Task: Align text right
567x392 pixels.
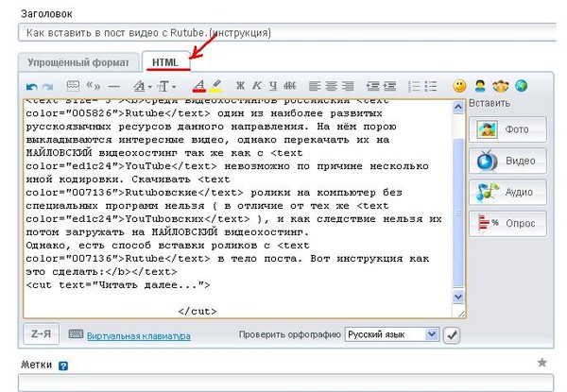Action: (x=348, y=86)
